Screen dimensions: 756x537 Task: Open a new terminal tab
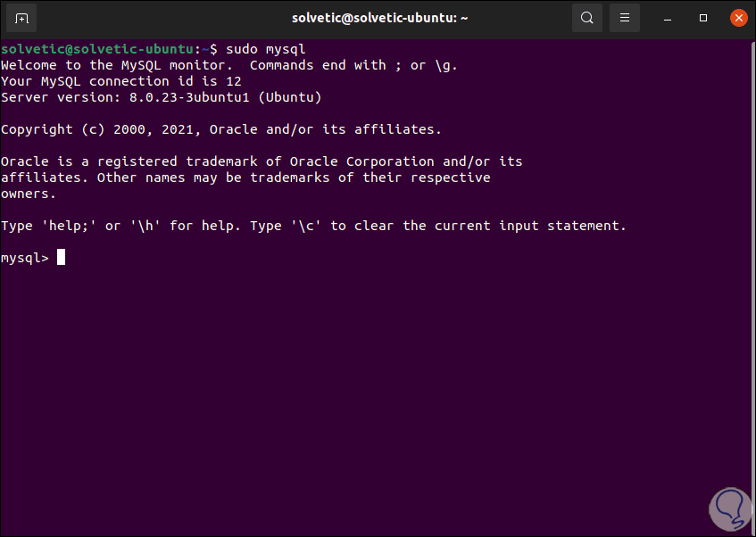coord(21,18)
